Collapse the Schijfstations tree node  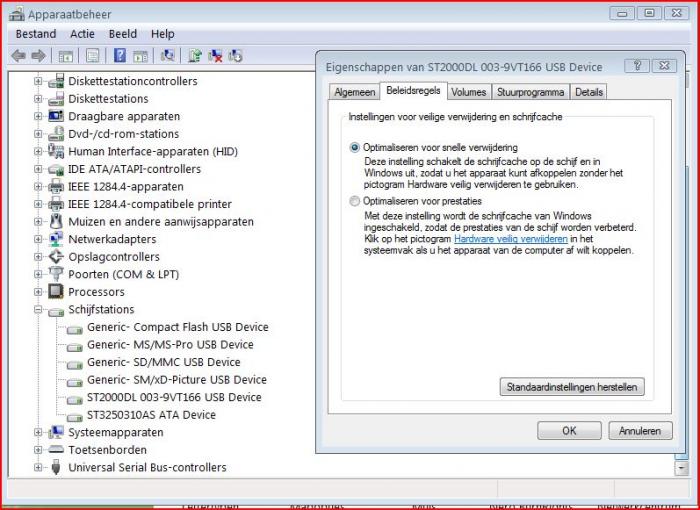tap(38, 309)
